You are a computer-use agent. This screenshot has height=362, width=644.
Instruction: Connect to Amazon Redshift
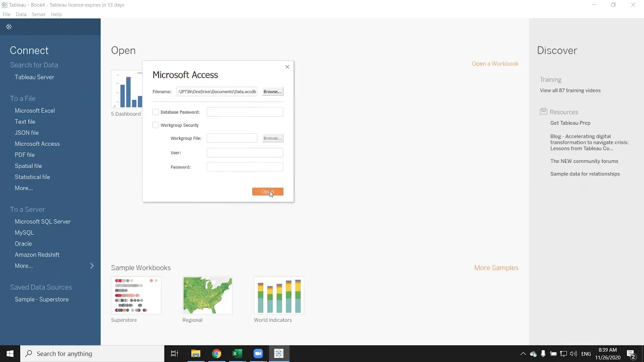(x=37, y=255)
